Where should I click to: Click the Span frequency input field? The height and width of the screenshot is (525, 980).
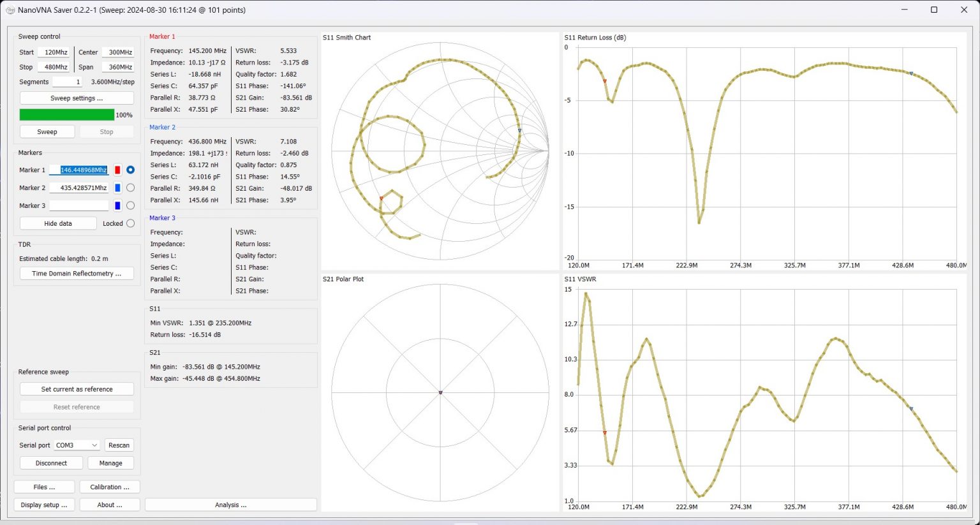[118, 67]
